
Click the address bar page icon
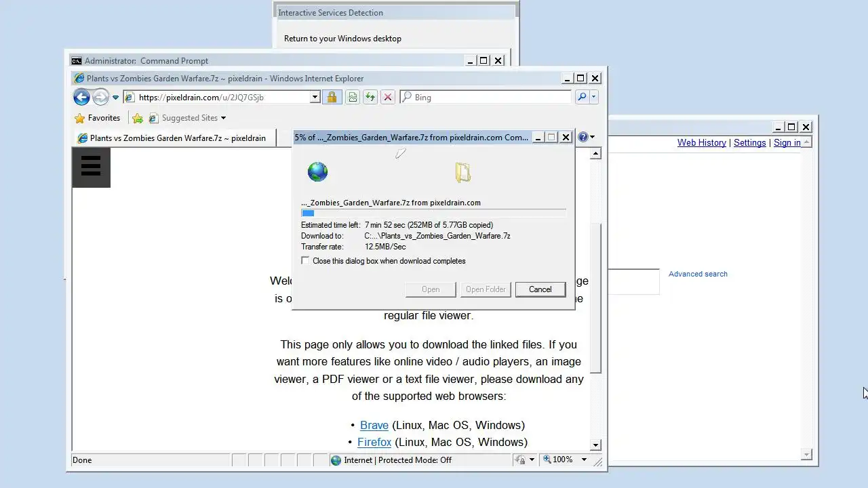click(x=130, y=97)
